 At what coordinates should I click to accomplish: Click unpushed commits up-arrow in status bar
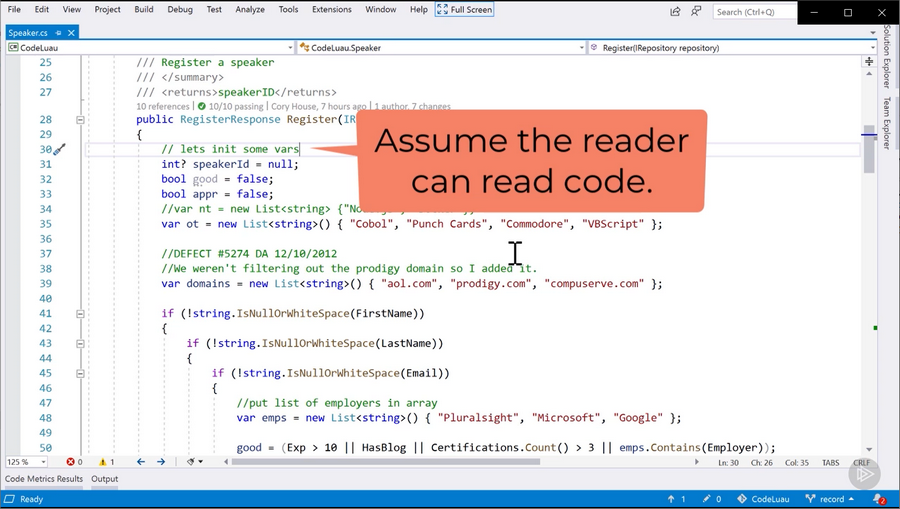(x=676, y=499)
